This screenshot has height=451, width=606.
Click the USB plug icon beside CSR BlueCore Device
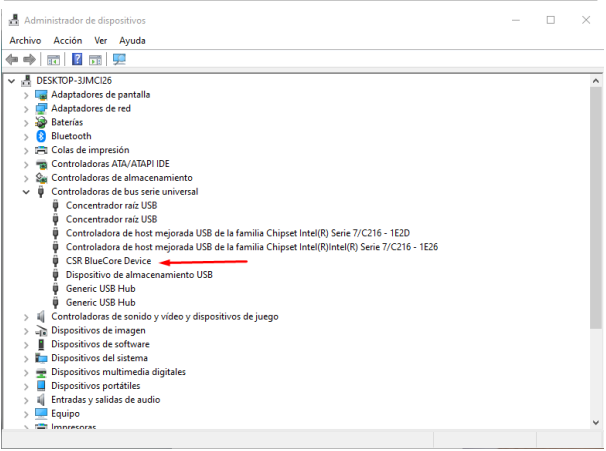(55, 260)
